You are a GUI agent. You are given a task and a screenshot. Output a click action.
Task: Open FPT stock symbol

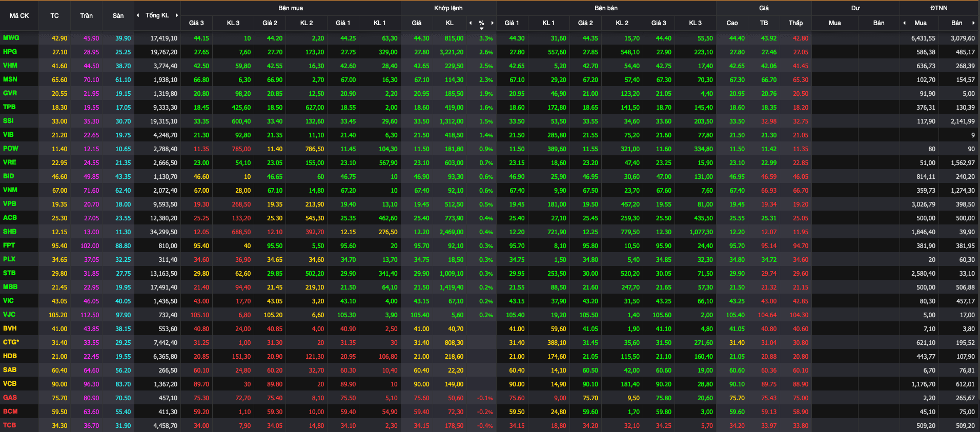click(x=9, y=245)
